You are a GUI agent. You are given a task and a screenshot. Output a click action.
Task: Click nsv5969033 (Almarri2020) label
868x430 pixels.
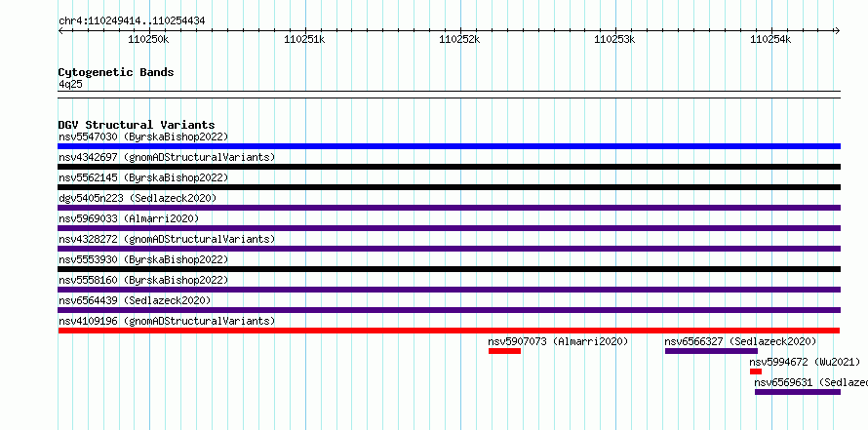129,218
